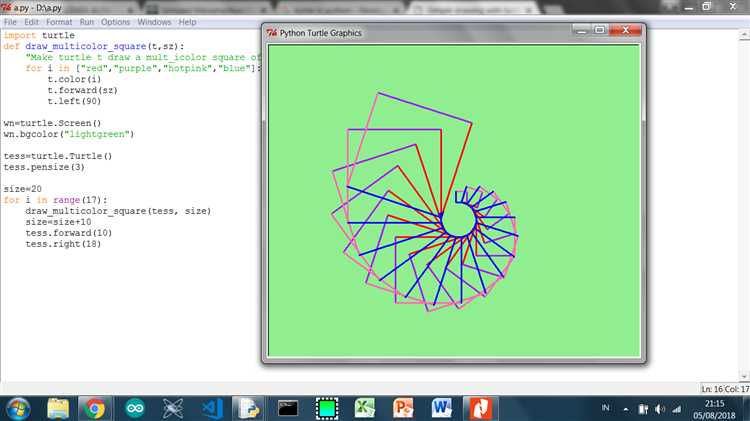This screenshot has width=750, height=421.
Task: Open the Edit menu
Action: point(32,22)
